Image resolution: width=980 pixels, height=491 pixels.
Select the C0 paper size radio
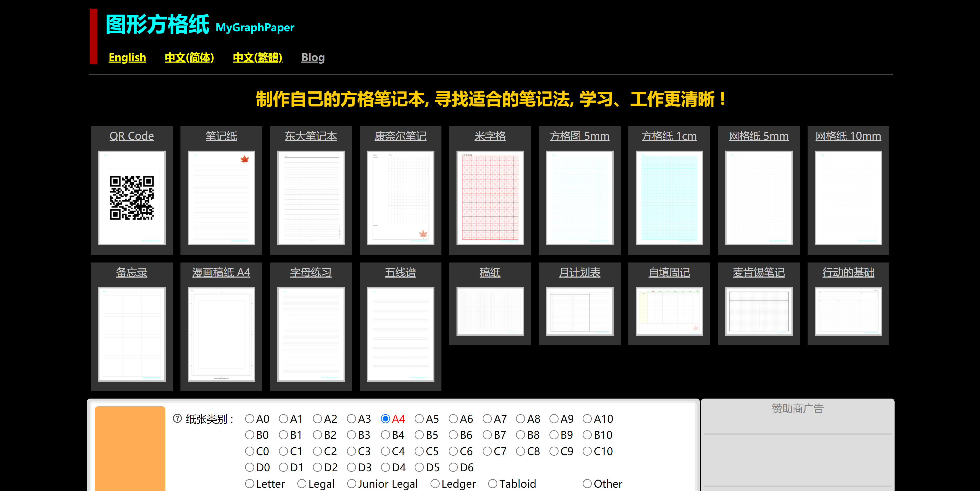[250, 451]
